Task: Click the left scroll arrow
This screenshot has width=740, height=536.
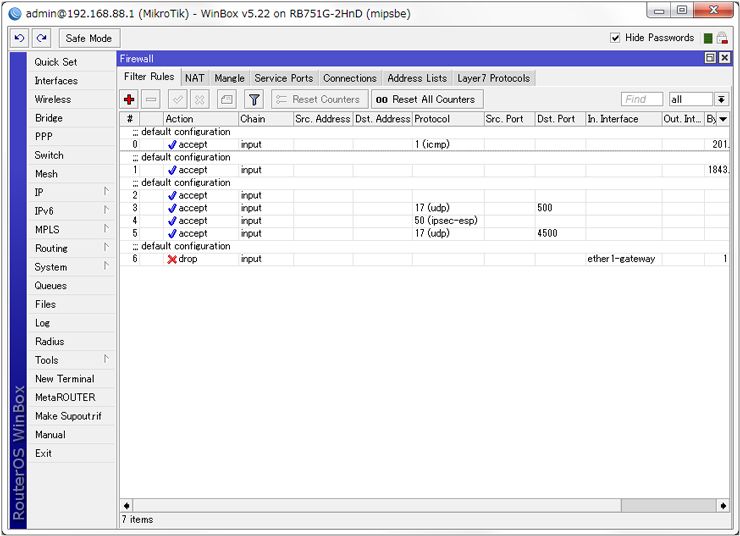Action: [x=126, y=505]
